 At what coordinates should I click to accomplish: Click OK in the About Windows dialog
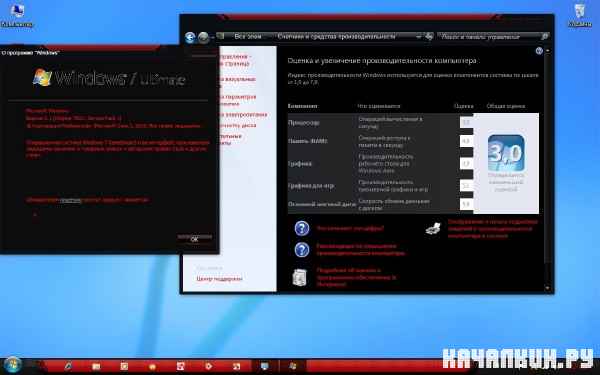194,239
